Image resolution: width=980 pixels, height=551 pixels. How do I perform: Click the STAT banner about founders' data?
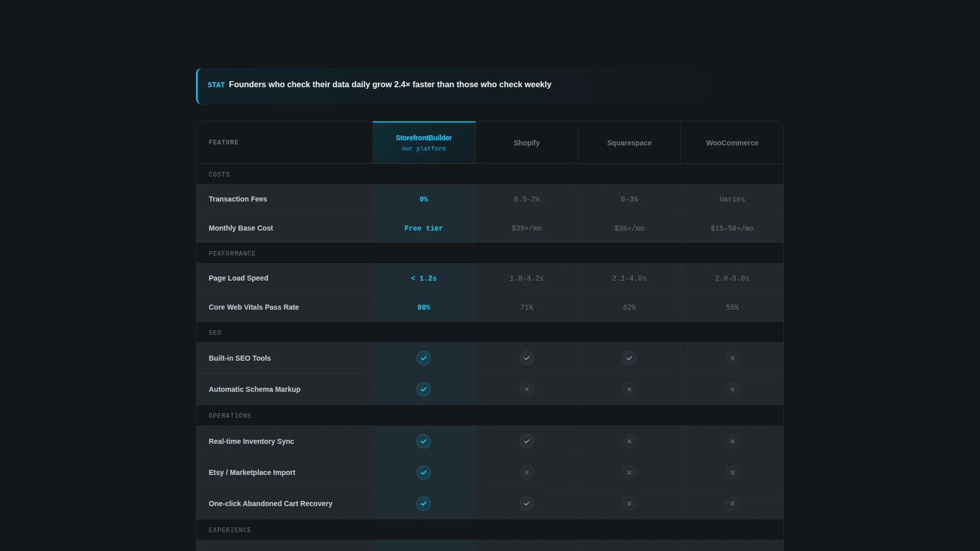click(490, 86)
